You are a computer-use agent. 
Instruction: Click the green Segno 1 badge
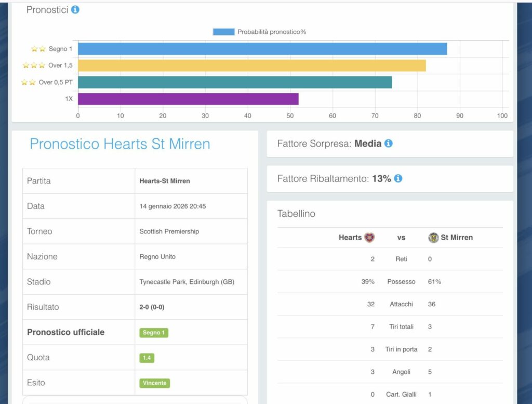154,333
